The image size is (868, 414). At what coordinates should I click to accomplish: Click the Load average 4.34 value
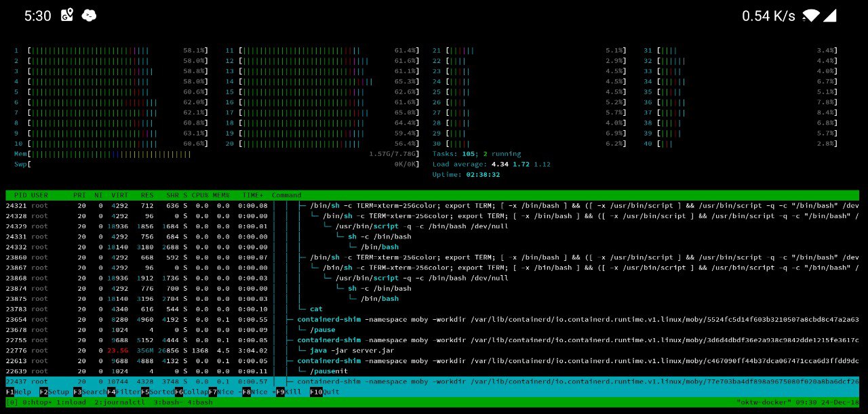pos(500,164)
